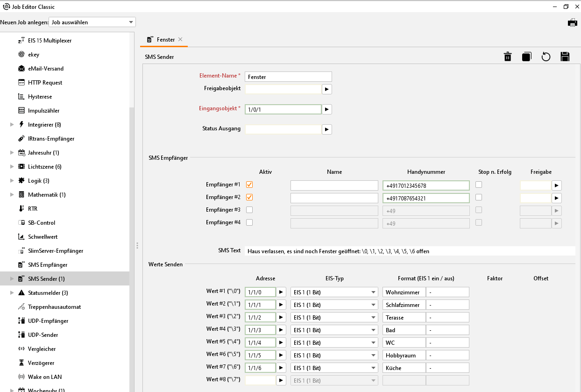Viewport: 581px width, 392px height.
Task: Expand the Lichtszene (6) tree node
Action: click(x=12, y=167)
